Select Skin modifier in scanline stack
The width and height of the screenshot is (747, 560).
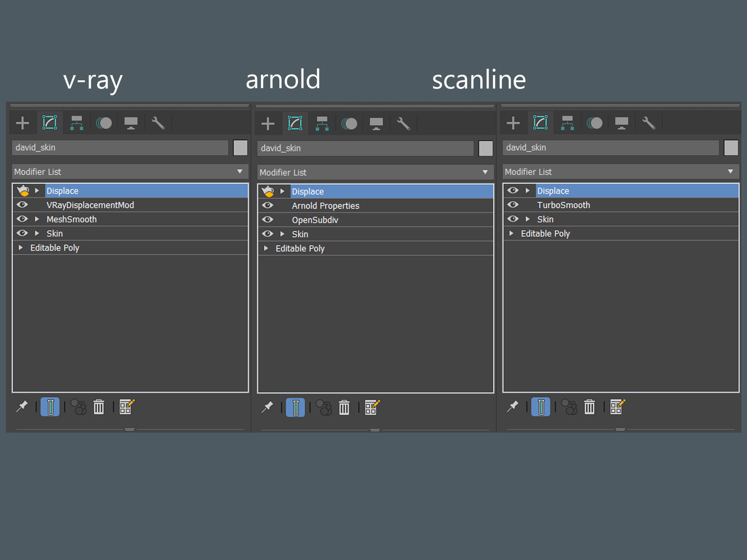tap(545, 219)
